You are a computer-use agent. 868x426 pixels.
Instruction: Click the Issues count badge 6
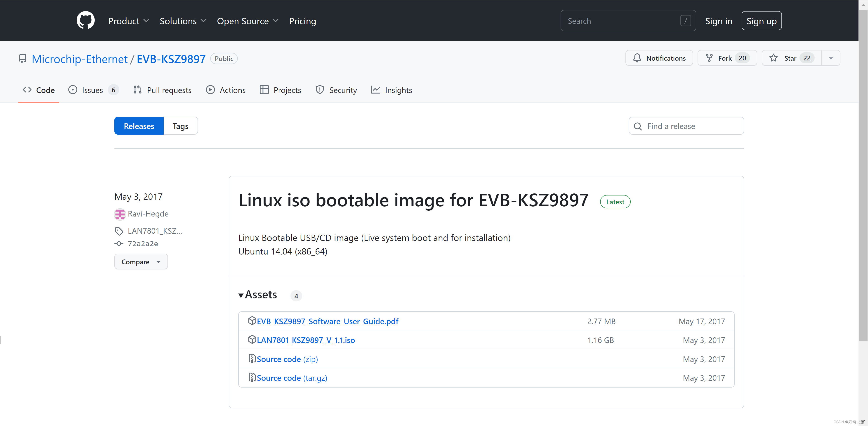tap(113, 90)
